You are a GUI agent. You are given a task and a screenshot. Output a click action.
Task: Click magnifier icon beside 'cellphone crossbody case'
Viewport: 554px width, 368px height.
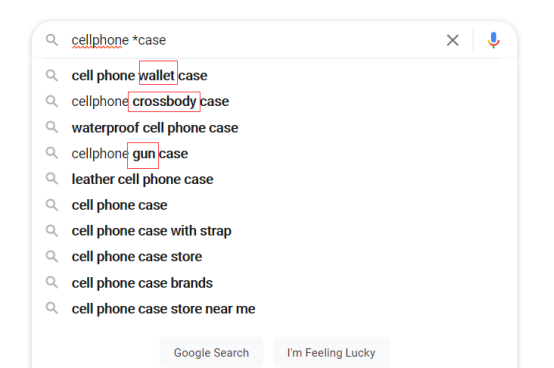click(52, 101)
